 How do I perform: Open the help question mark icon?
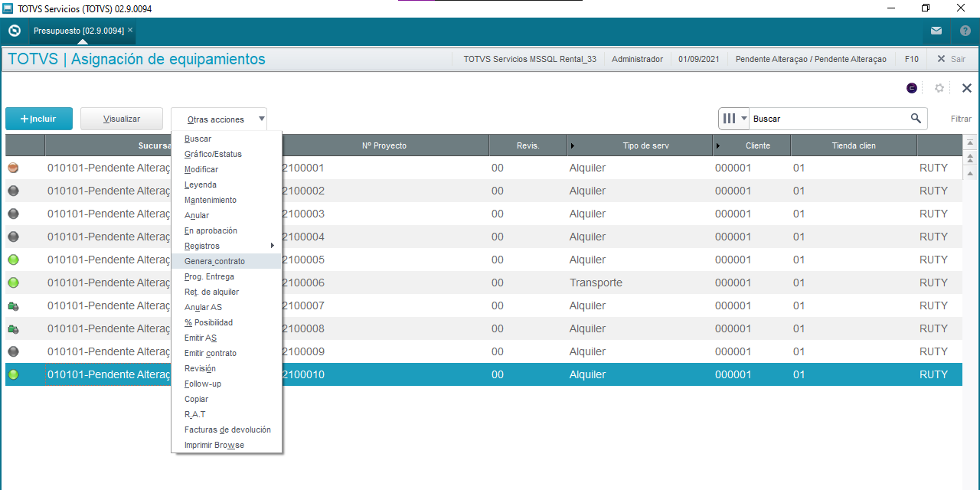pyautogui.click(x=965, y=31)
